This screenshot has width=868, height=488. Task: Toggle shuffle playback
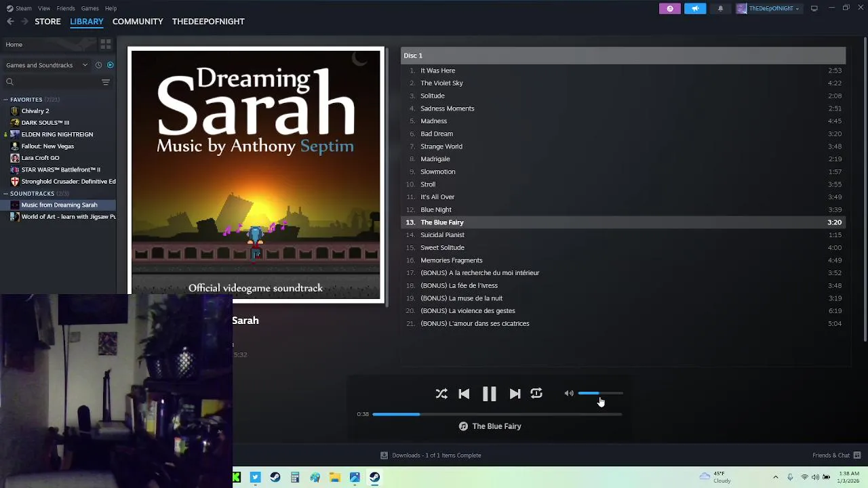click(441, 394)
